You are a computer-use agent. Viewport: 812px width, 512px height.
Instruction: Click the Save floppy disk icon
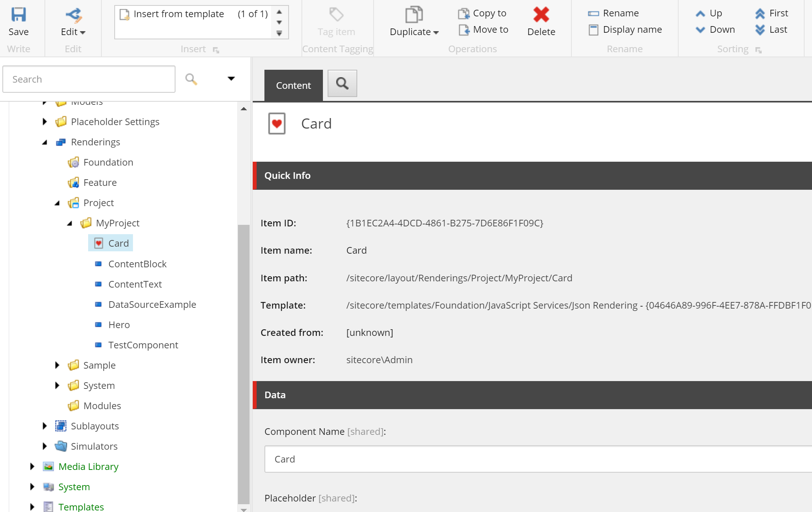[x=18, y=15]
